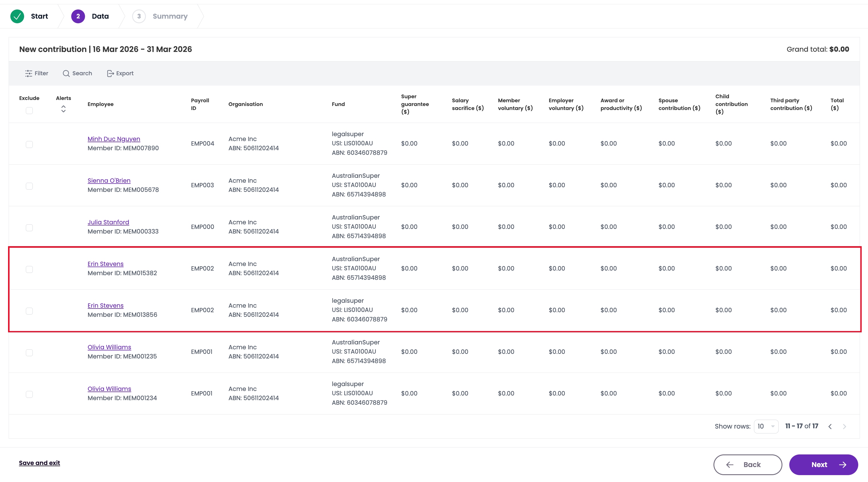Click the Search magnifier icon

pos(66,73)
